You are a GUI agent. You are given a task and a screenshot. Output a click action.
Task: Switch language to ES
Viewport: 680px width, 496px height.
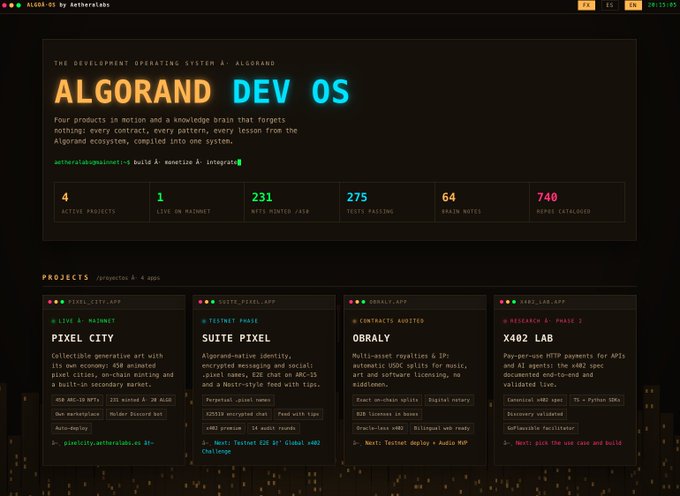coord(610,5)
